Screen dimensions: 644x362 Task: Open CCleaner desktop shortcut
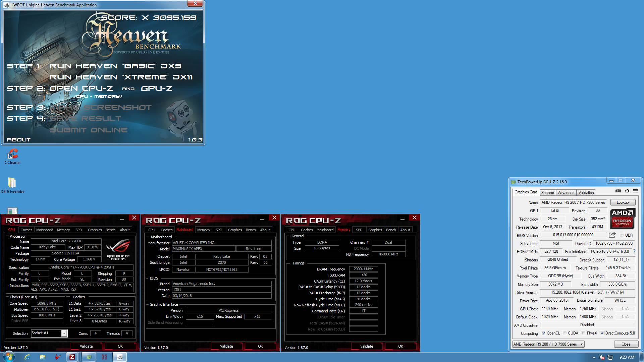[x=13, y=157]
